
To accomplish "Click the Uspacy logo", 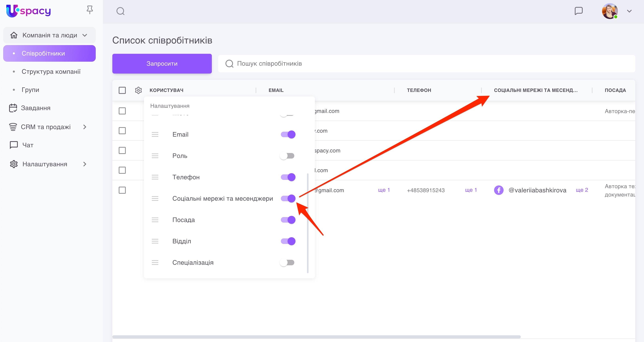I will tap(28, 11).
